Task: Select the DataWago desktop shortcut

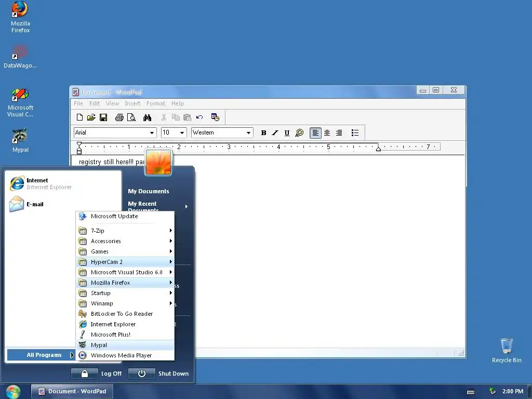Action: pos(20,57)
